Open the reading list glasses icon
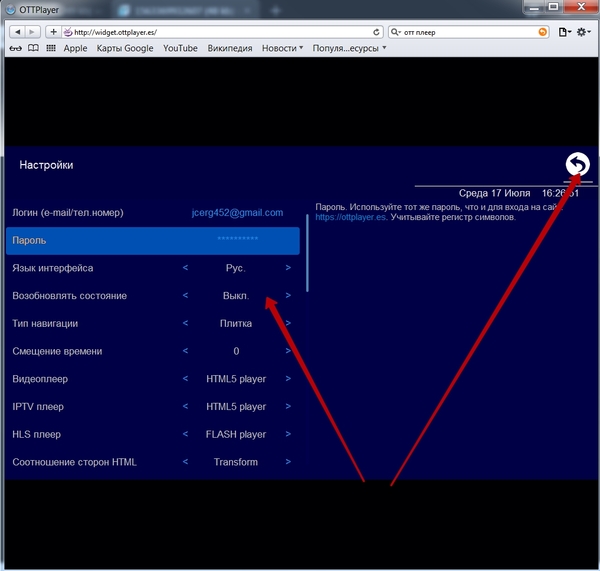 tap(15, 48)
